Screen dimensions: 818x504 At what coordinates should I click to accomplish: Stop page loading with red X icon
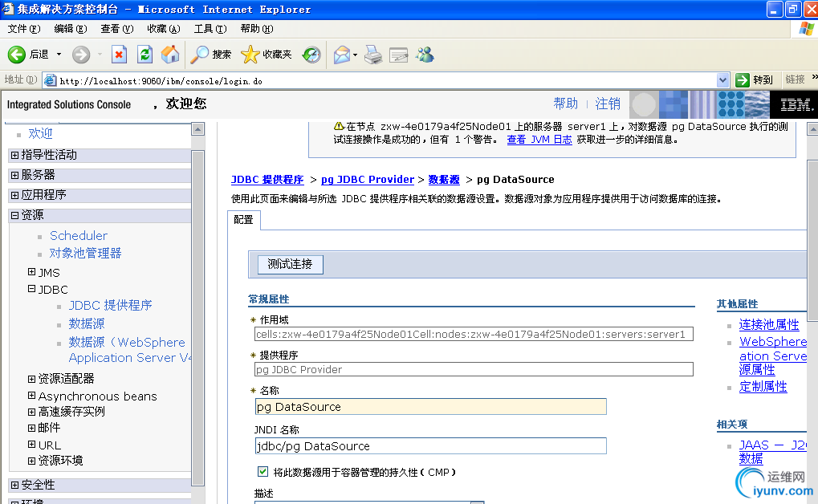120,55
